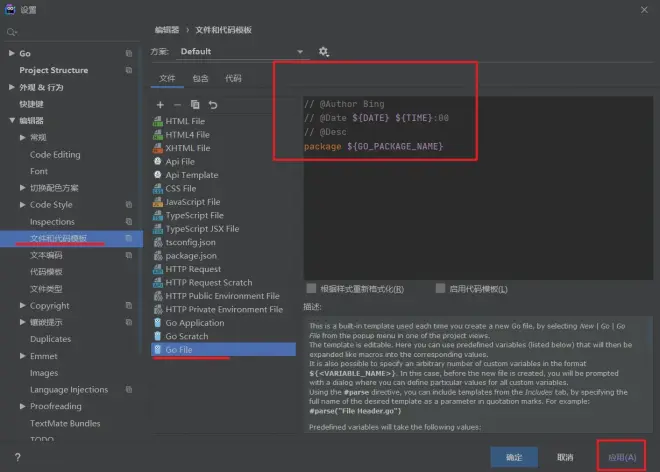Open the TextMate Bundles settings page
Viewport: 660px width, 472px height.
point(65,423)
